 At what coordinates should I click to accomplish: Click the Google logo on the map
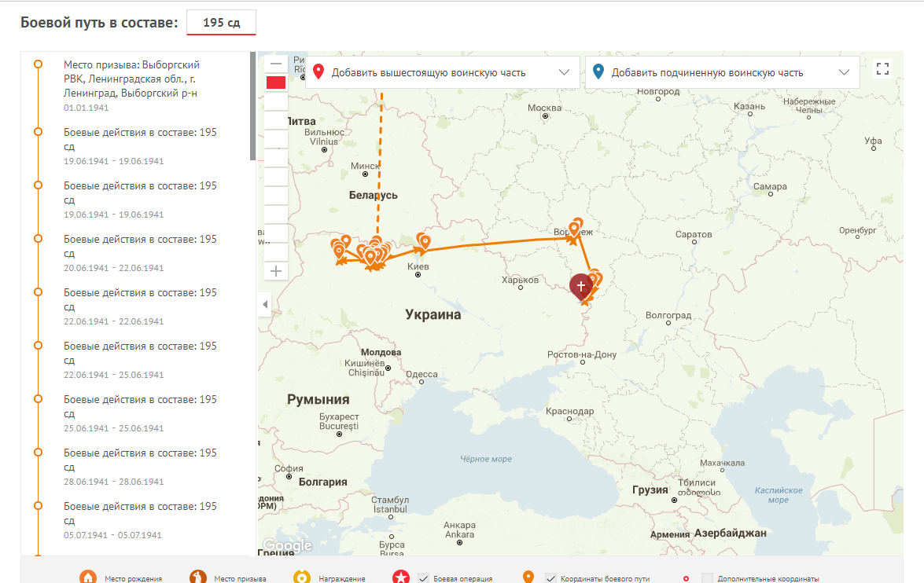[x=288, y=546]
